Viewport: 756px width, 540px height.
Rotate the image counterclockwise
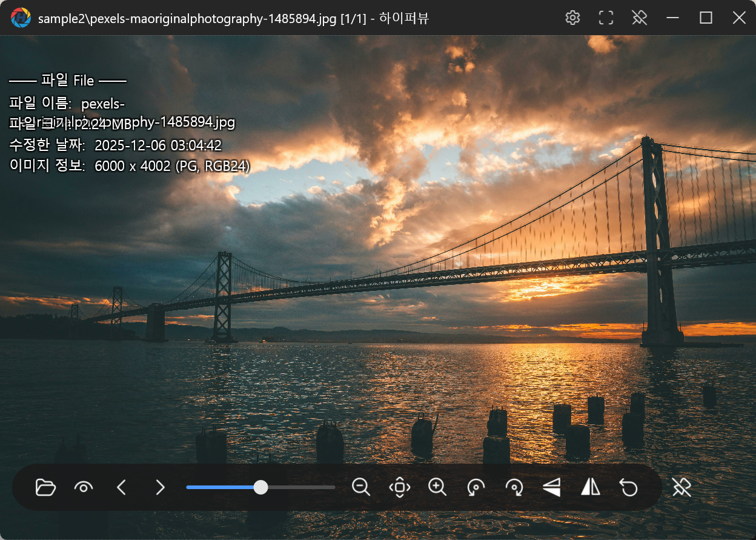[476, 487]
